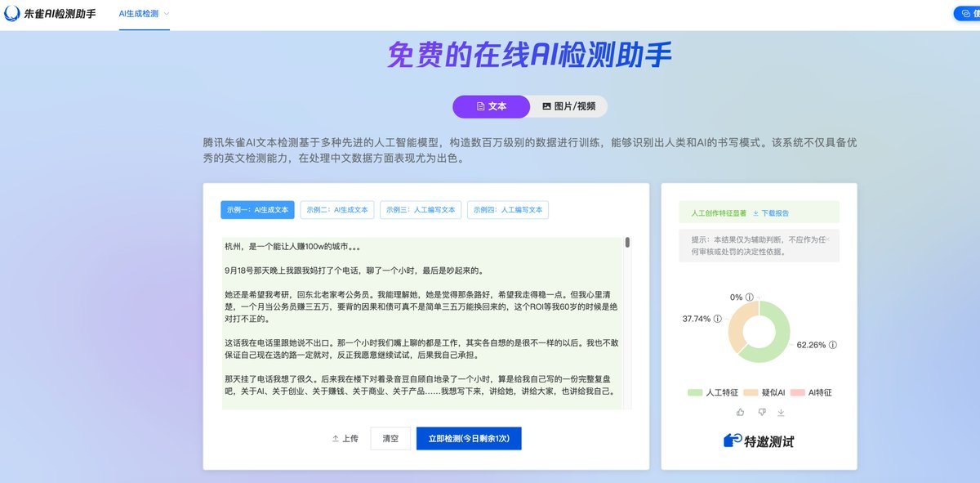Click inside the text input area
Screen dimensions: 980x483
pyautogui.click(x=421, y=323)
